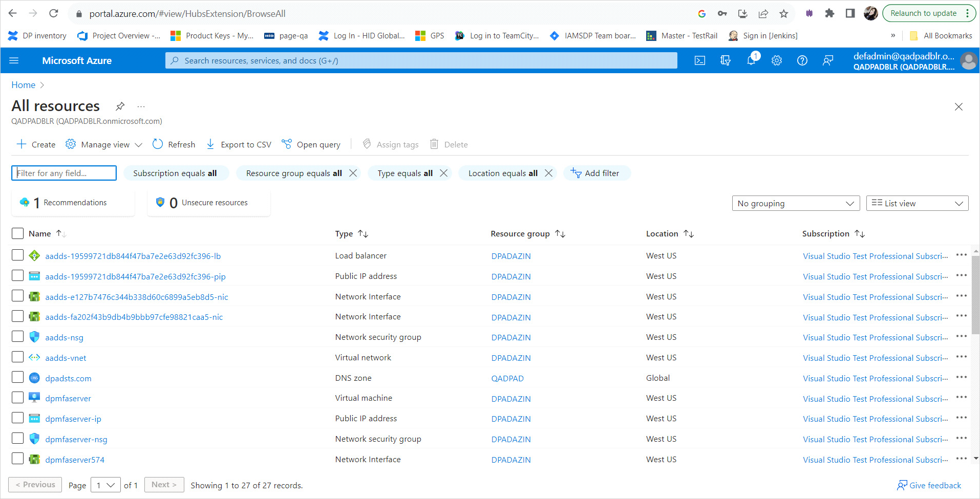Open the page number dropdown
This screenshot has width=980, height=499.
pos(105,485)
